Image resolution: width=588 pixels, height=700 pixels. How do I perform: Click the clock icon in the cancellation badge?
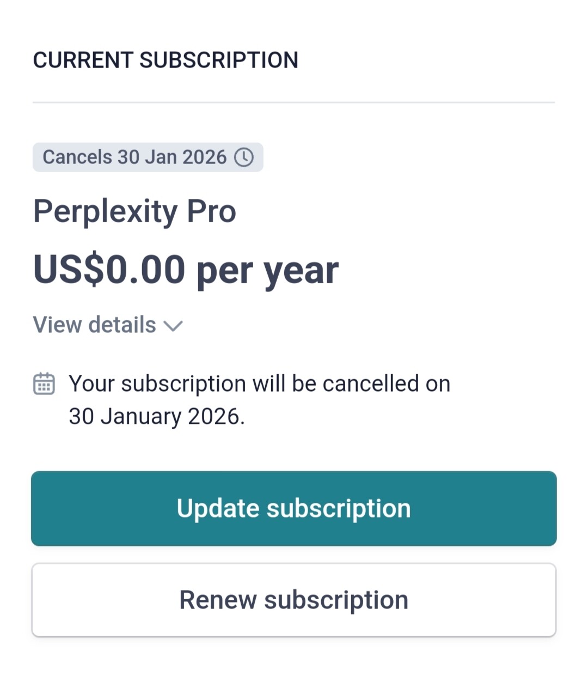(244, 157)
